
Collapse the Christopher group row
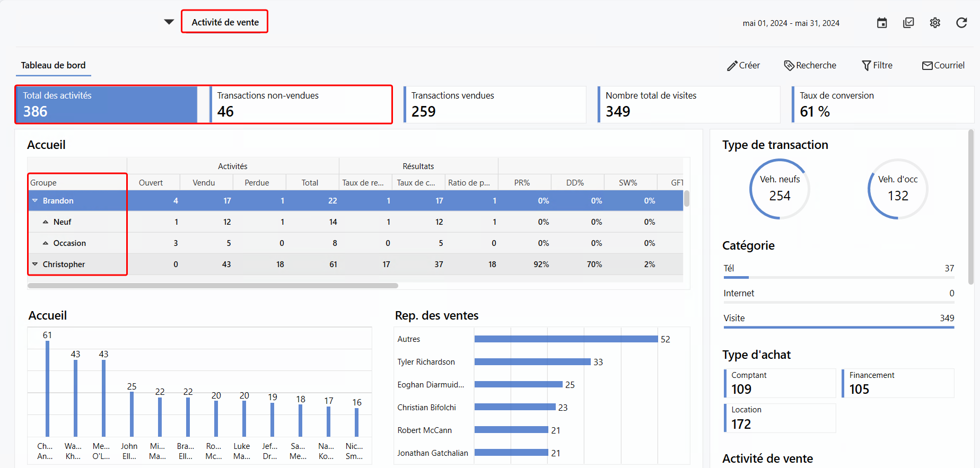click(35, 264)
